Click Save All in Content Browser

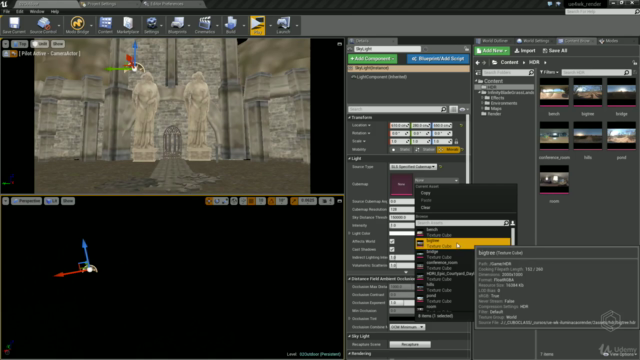pyautogui.click(x=555, y=51)
